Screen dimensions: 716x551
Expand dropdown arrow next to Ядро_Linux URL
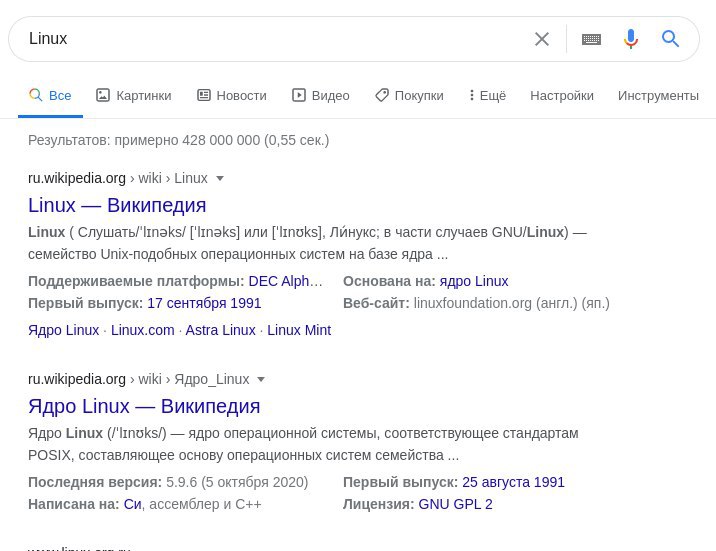(261, 379)
